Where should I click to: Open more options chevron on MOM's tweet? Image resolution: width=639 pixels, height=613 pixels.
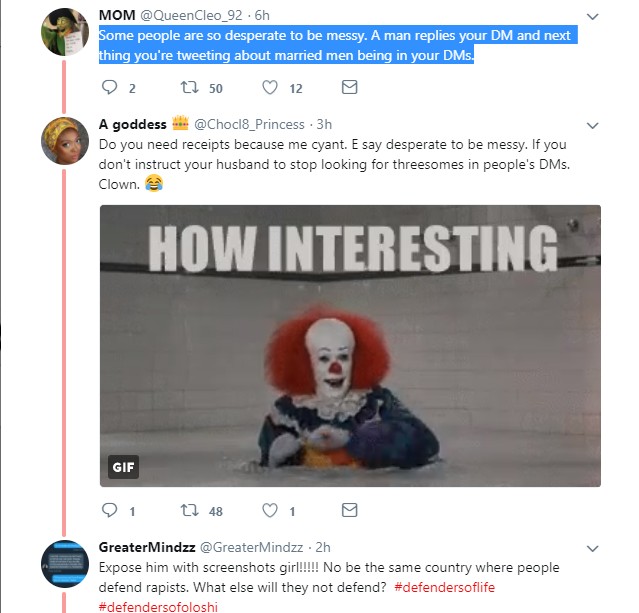click(592, 17)
